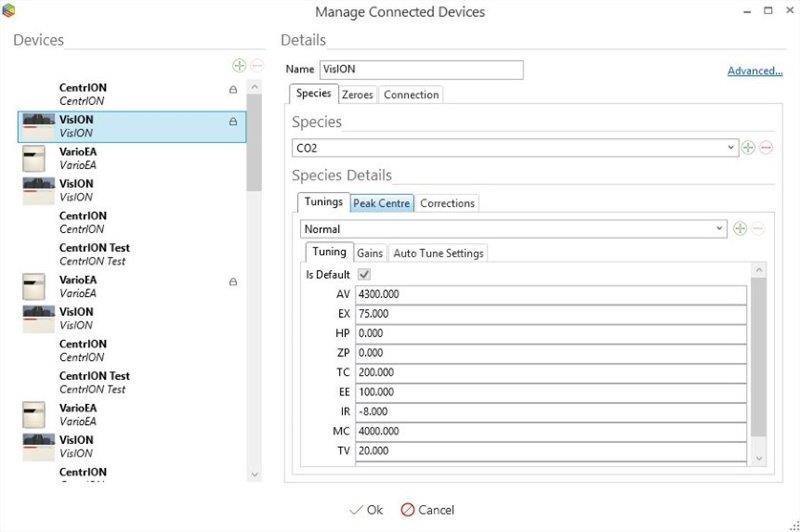This screenshot has height=532, width=800.
Task: Open the Auto Tune Settings tab
Action: click(439, 253)
